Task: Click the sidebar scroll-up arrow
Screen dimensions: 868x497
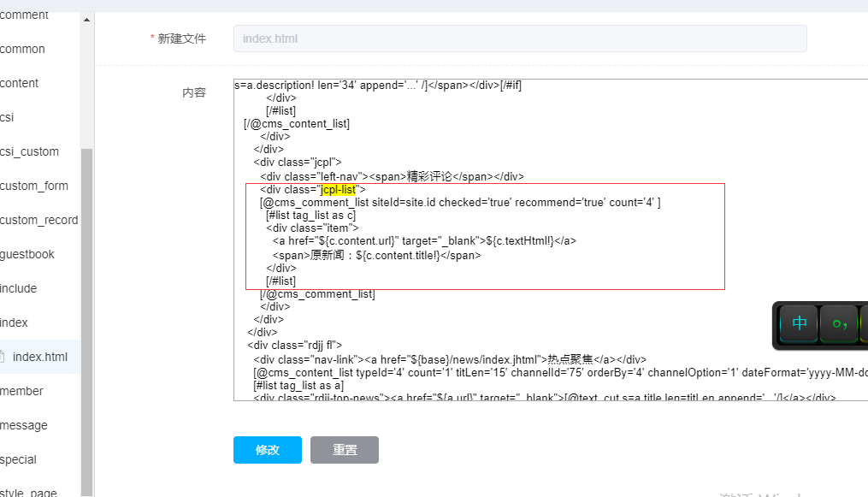Action: (87, 20)
